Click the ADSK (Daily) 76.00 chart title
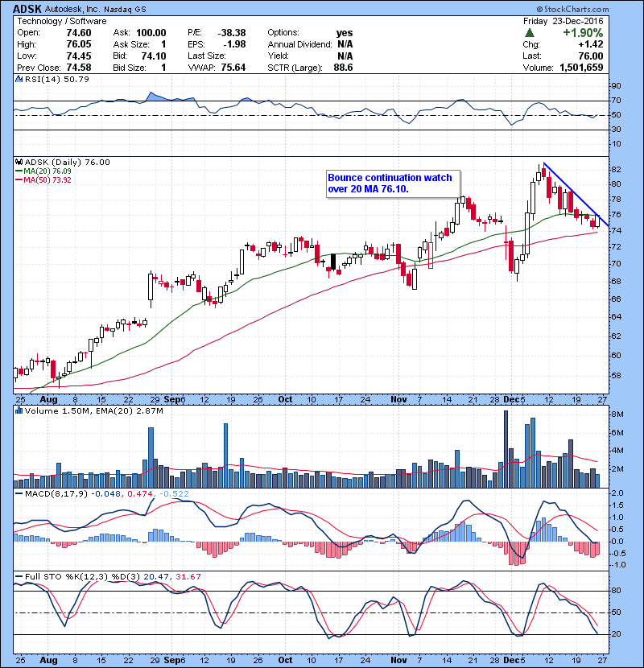Image resolution: width=644 pixels, height=668 pixels. click(x=68, y=162)
